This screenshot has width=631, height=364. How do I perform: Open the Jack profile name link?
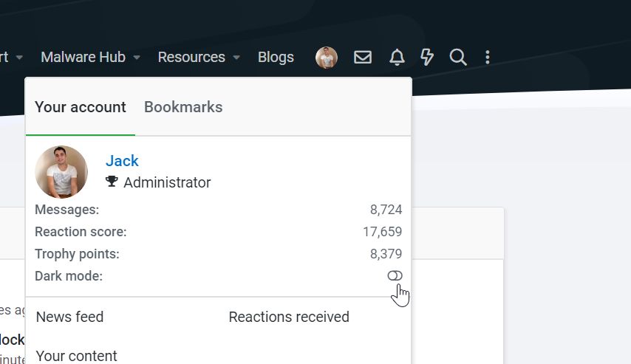tap(122, 161)
